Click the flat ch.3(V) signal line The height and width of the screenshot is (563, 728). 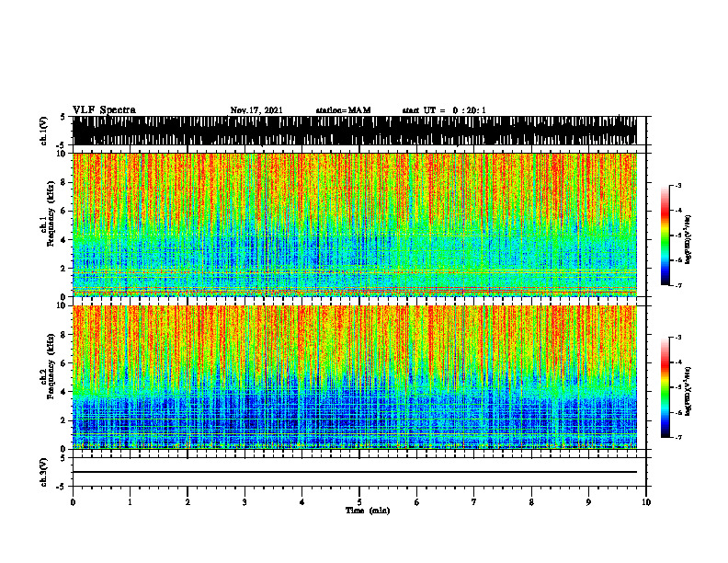[355, 472]
